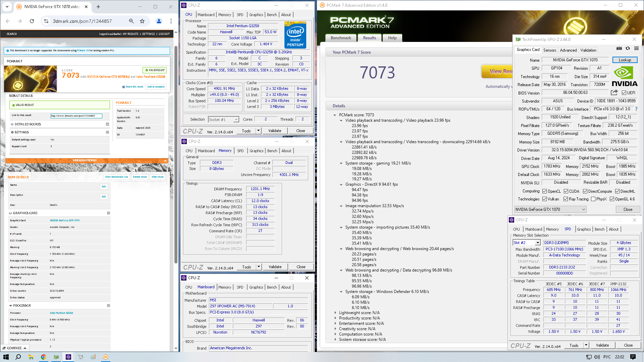Click the zoom magnifier icon in address bar

[131, 21]
